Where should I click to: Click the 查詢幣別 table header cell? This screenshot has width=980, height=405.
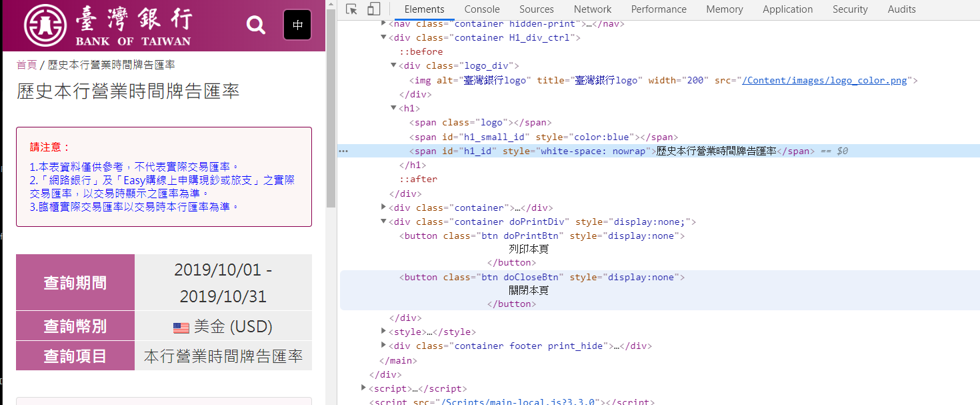(x=75, y=326)
